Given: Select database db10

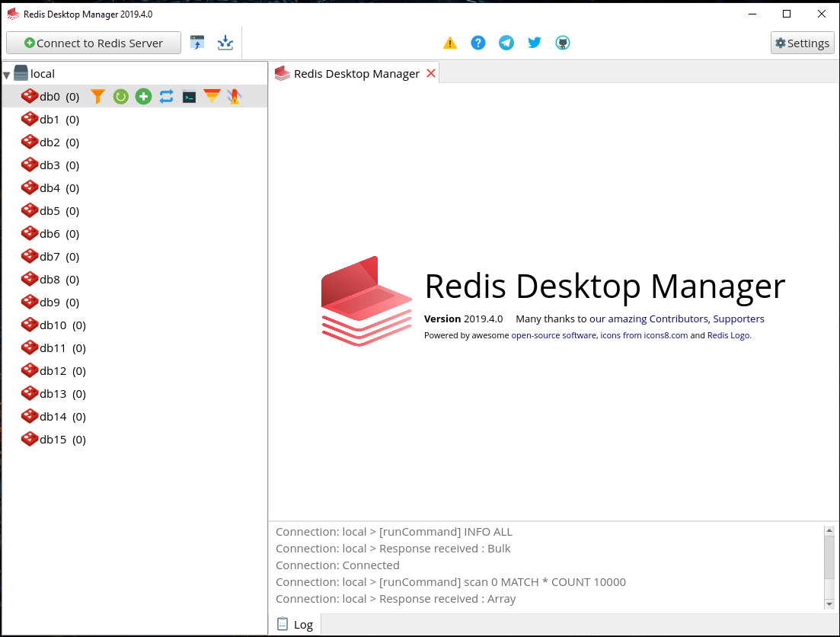Looking at the screenshot, I should pyautogui.click(x=135, y=325).
